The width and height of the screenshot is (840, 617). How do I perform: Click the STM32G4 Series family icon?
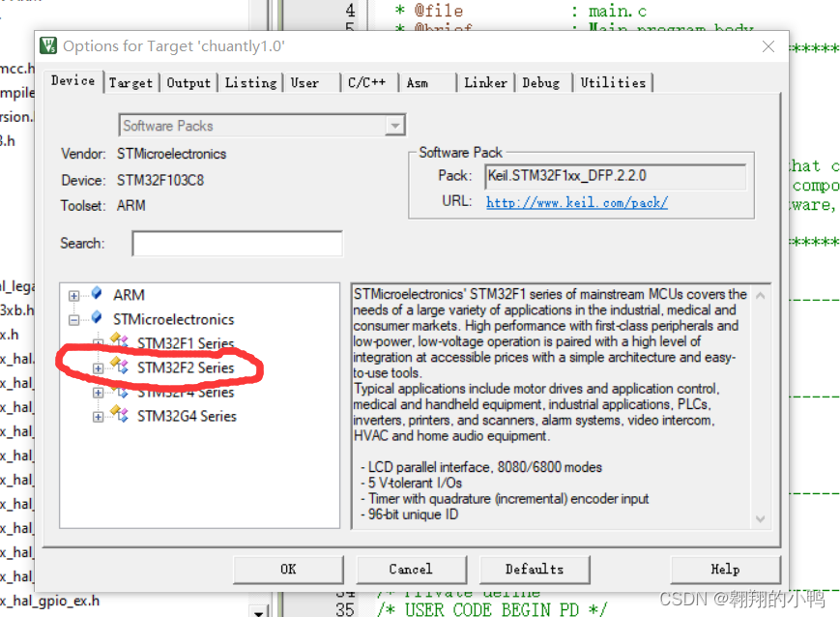click(x=120, y=413)
